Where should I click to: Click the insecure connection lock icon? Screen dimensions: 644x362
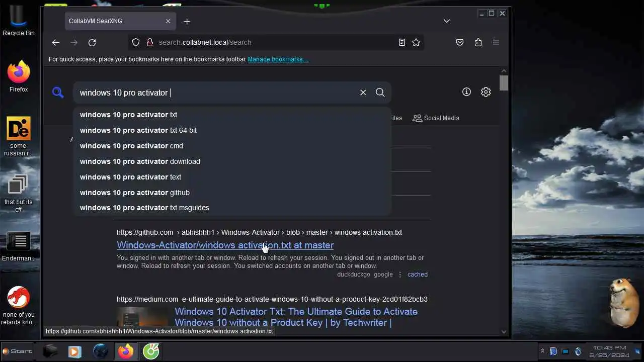[x=149, y=43]
